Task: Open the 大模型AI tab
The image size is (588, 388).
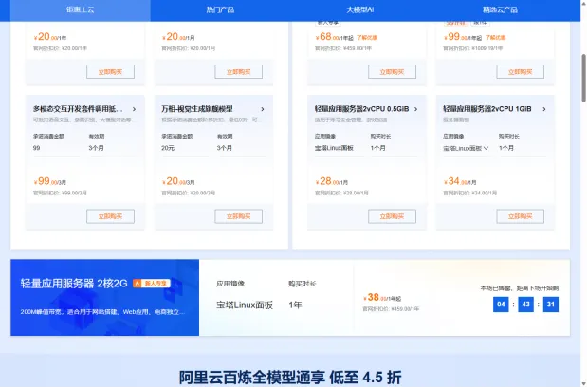Action: [360, 10]
